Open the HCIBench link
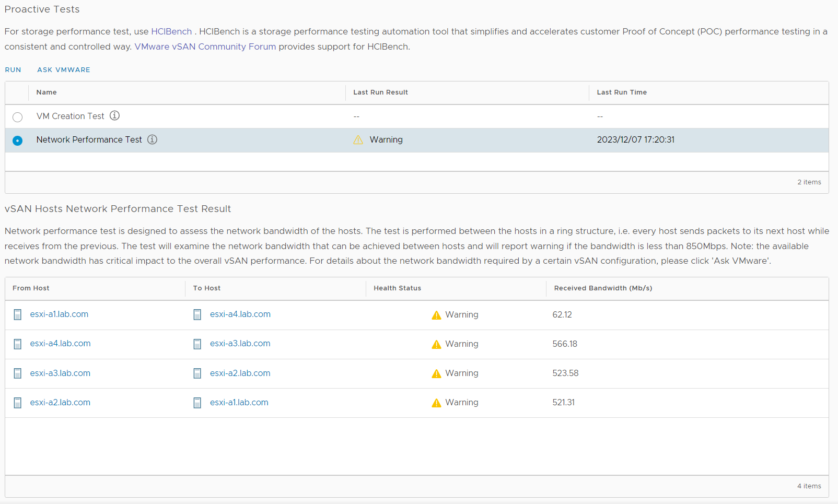Screen dimensions: 838x504 171,31
